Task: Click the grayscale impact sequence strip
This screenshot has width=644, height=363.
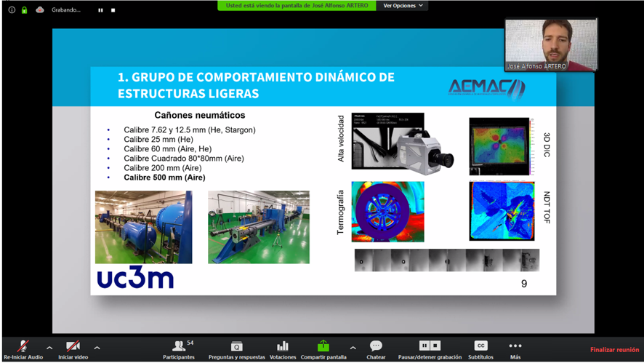Action: [447, 260]
